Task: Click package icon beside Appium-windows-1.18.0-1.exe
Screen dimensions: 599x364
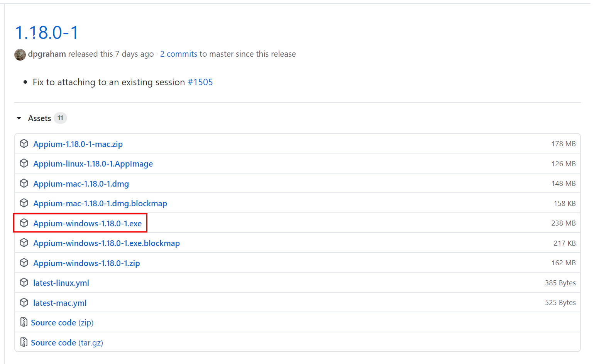Action: 24,223
